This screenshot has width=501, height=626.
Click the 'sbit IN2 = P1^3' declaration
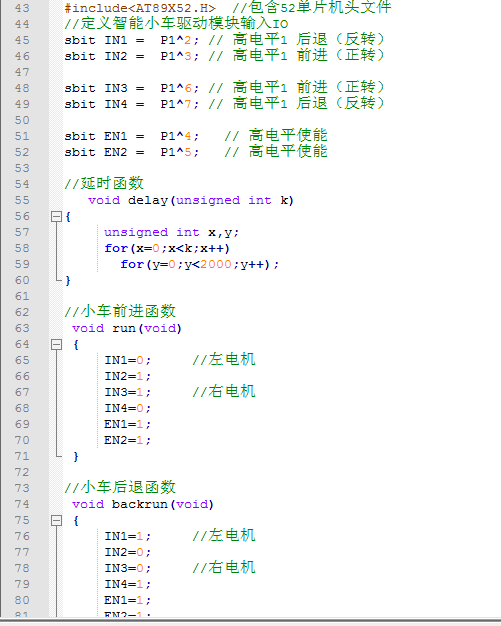(131, 56)
